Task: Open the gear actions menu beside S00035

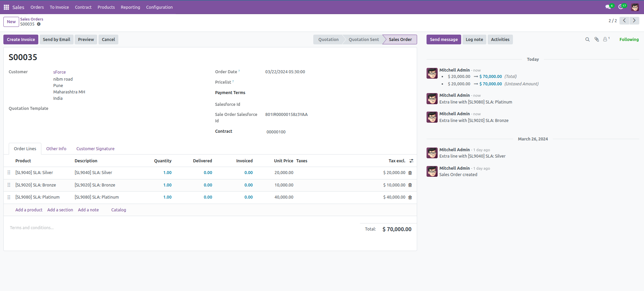Action: (39, 24)
